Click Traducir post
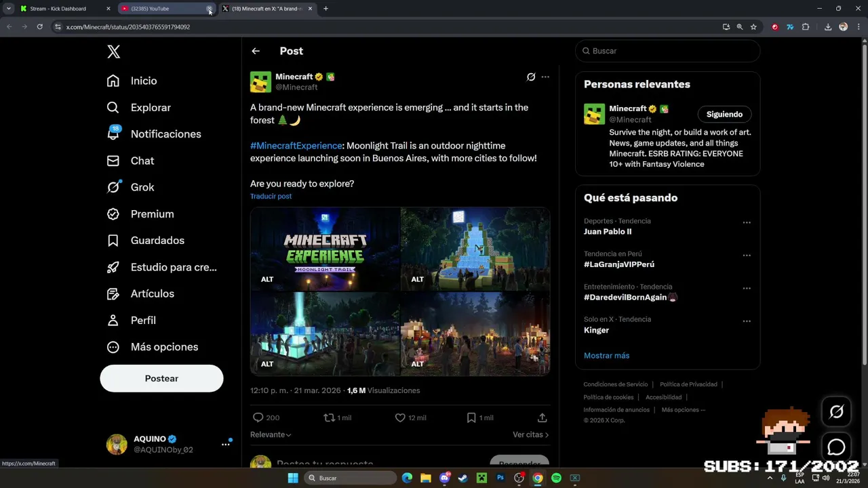 pos(271,197)
